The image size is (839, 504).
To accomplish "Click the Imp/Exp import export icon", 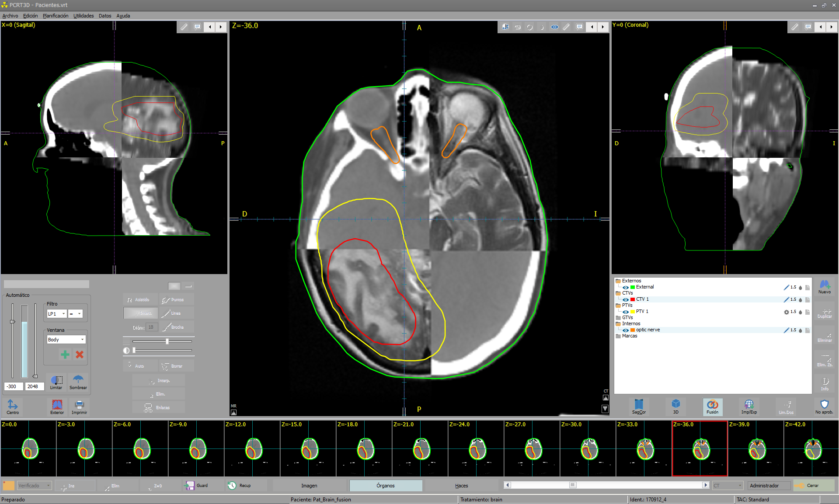I will (x=749, y=406).
